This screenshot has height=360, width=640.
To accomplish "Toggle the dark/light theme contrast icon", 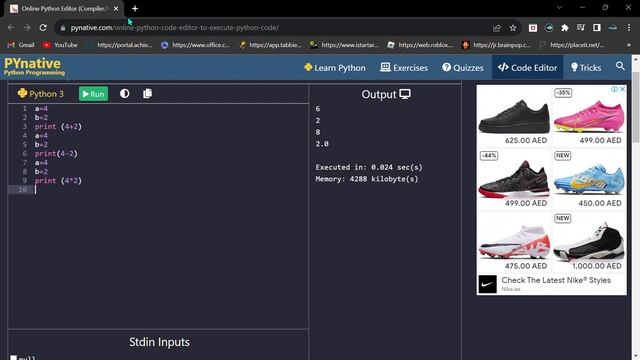I will tap(124, 93).
